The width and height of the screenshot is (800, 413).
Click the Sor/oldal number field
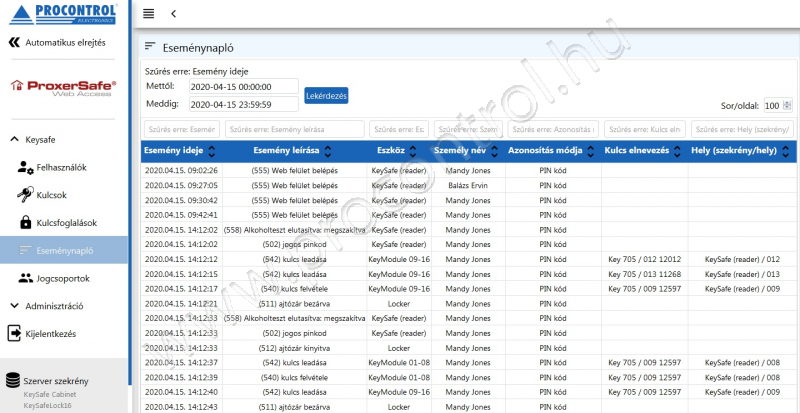[x=778, y=106]
